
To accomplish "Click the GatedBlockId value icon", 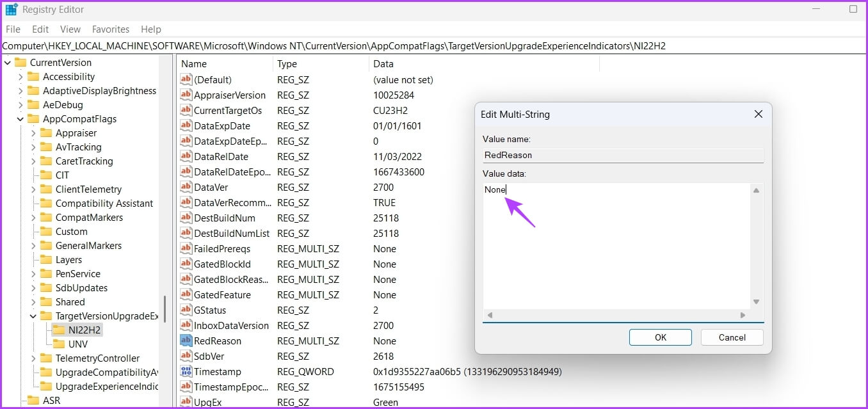I will click(186, 264).
